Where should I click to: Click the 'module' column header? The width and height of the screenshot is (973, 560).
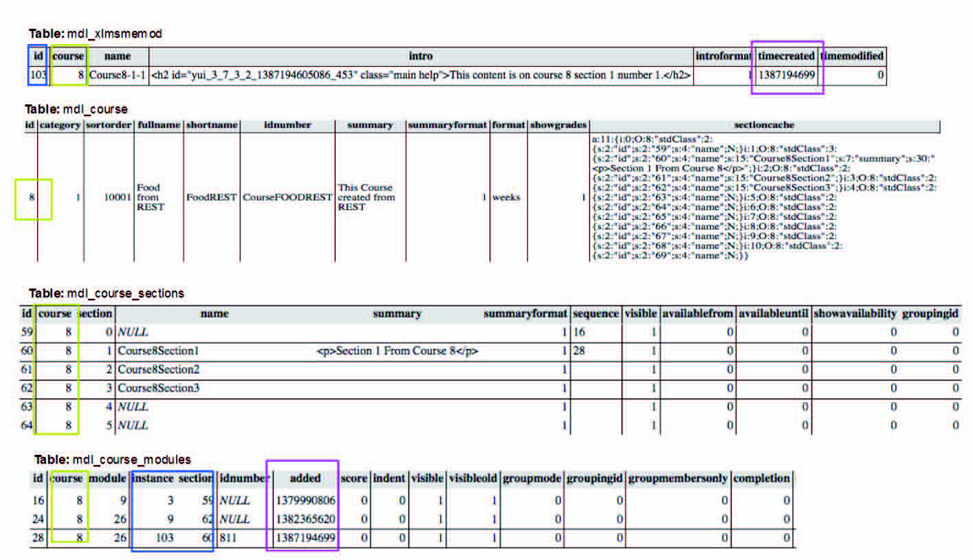[x=107, y=478]
